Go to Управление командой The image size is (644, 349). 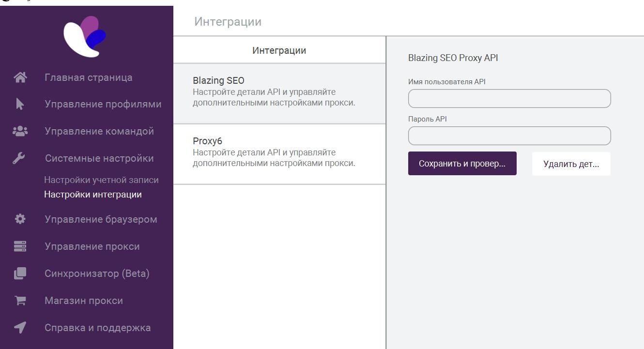[99, 131]
